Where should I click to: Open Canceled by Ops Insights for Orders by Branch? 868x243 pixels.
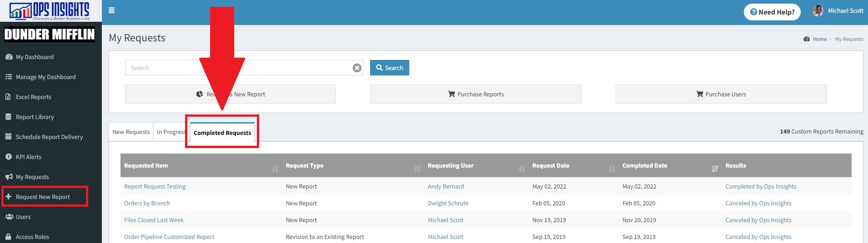[758, 203]
